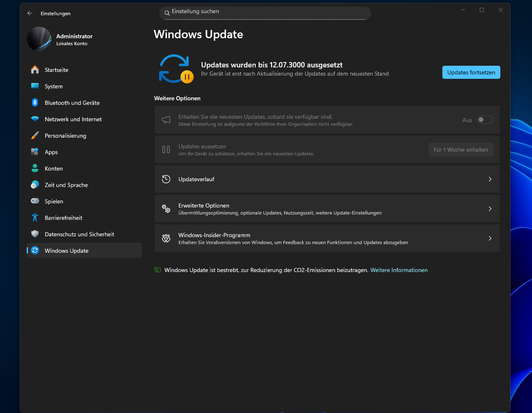Open Datenschutz und Sicherheit
Viewport: 532px width, 413px height.
(84, 234)
